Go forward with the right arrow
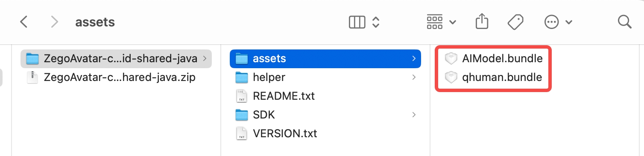 [55, 22]
